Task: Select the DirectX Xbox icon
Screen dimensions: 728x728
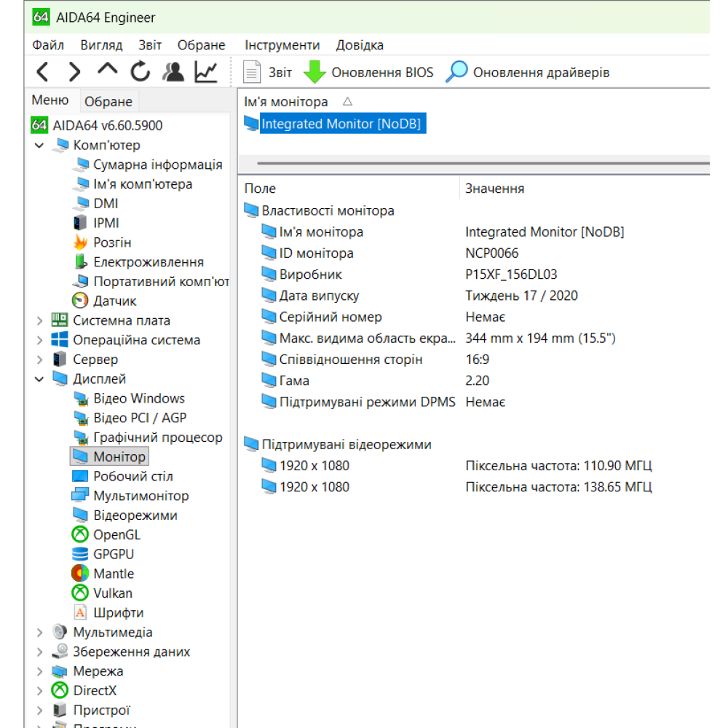Action: coord(60,690)
